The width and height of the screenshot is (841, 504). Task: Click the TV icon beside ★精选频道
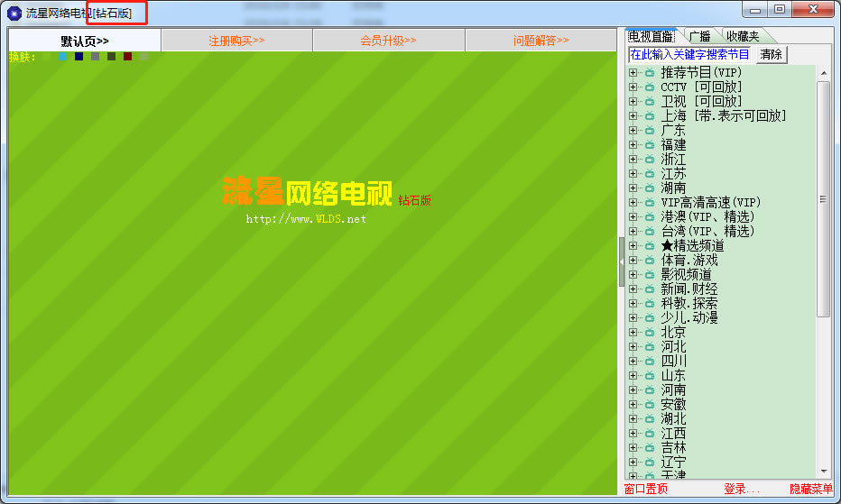pos(649,246)
